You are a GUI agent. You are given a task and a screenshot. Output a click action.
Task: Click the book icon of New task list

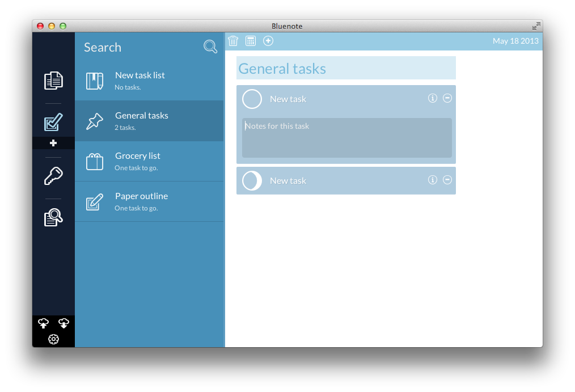(95, 81)
